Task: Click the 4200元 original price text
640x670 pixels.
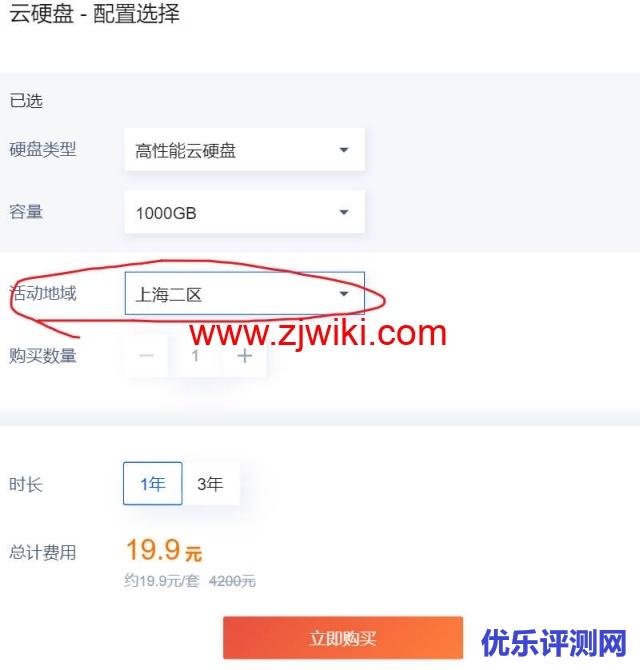Action: click(x=232, y=581)
